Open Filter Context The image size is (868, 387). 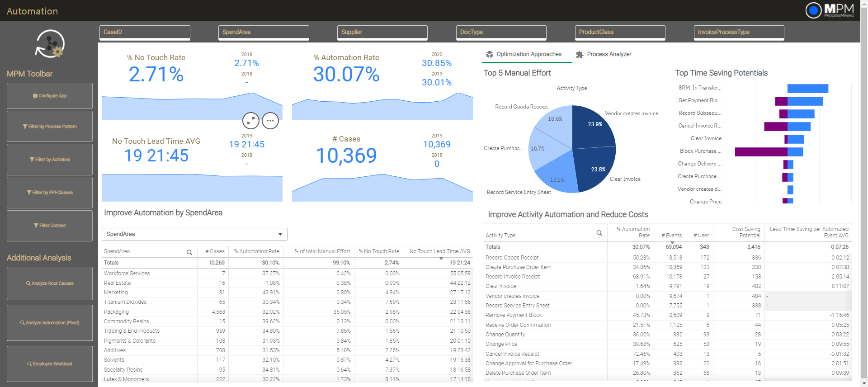(x=50, y=226)
